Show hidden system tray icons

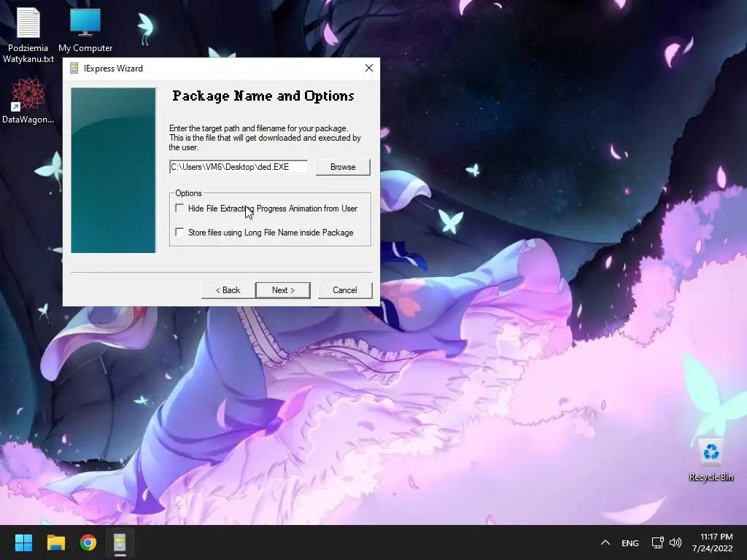[605, 542]
